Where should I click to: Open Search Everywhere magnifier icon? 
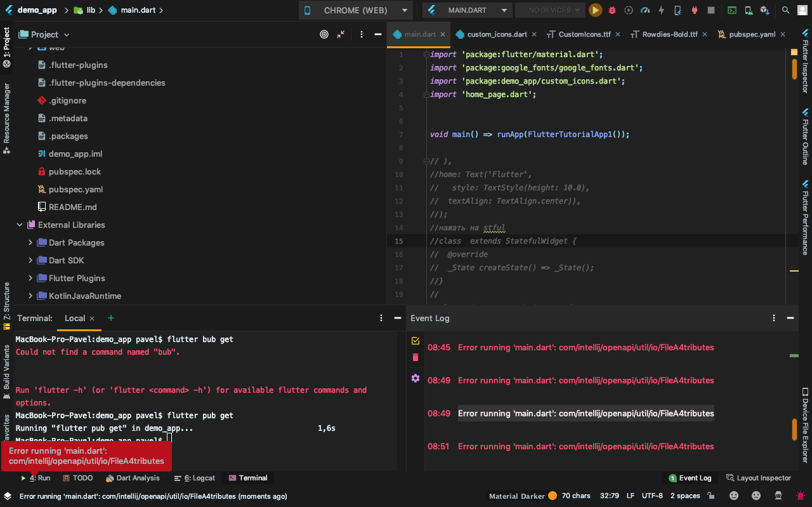coord(786,10)
